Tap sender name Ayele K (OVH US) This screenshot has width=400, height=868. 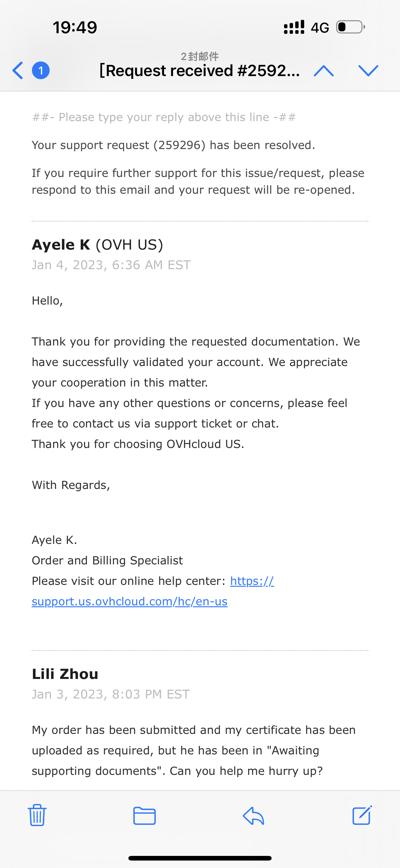point(97,245)
